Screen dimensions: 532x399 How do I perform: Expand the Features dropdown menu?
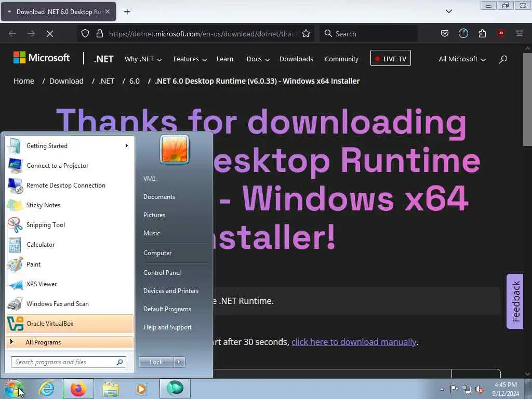pos(190,59)
